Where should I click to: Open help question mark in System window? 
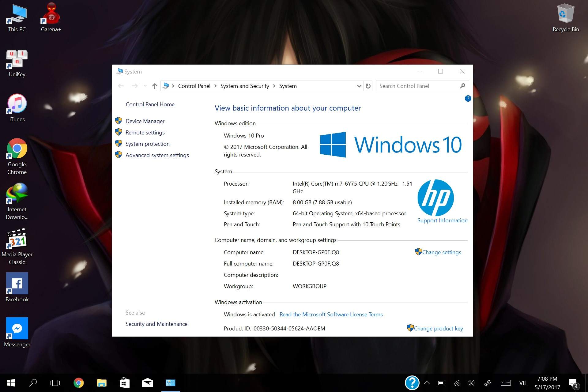click(x=468, y=99)
